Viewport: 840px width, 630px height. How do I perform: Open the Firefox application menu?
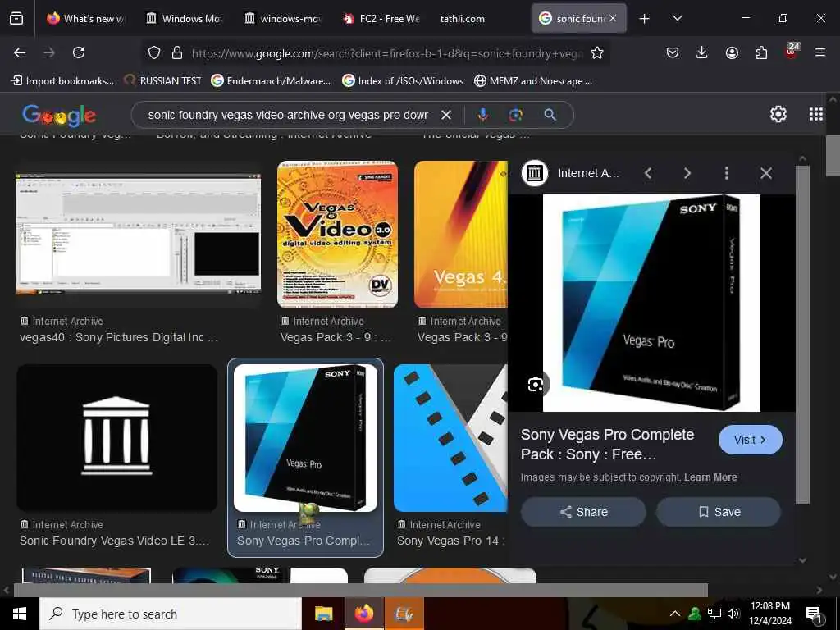[x=819, y=52]
